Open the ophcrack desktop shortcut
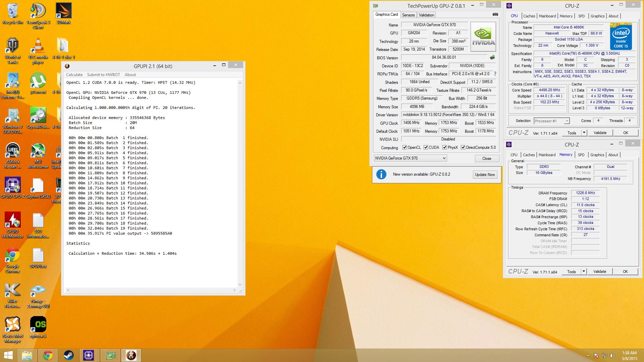 tap(38, 327)
